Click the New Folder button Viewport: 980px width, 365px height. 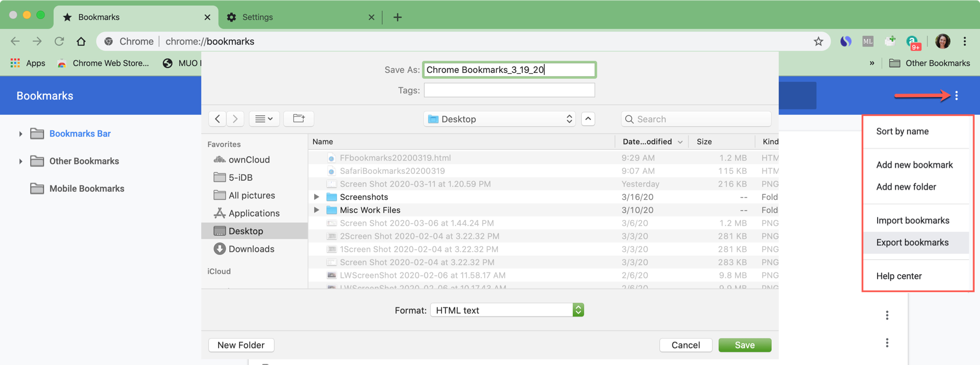[x=241, y=345]
